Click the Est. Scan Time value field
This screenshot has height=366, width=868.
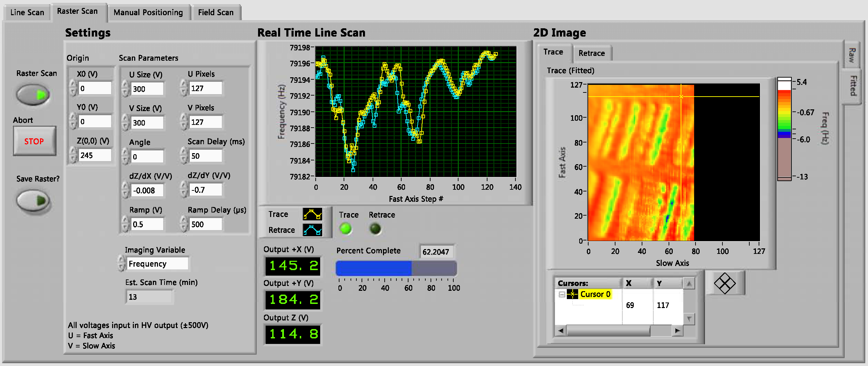[149, 297]
